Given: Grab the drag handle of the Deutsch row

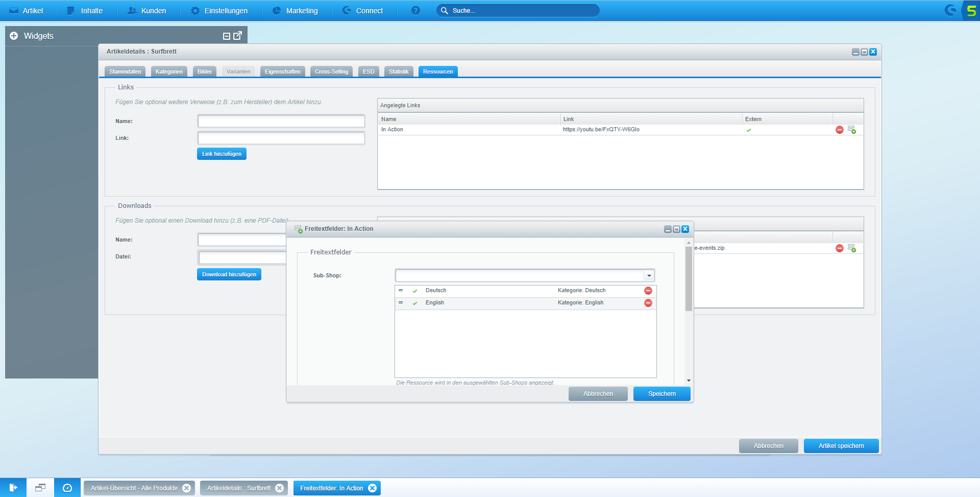Looking at the screenshot, I should click(x=401, y=290).
